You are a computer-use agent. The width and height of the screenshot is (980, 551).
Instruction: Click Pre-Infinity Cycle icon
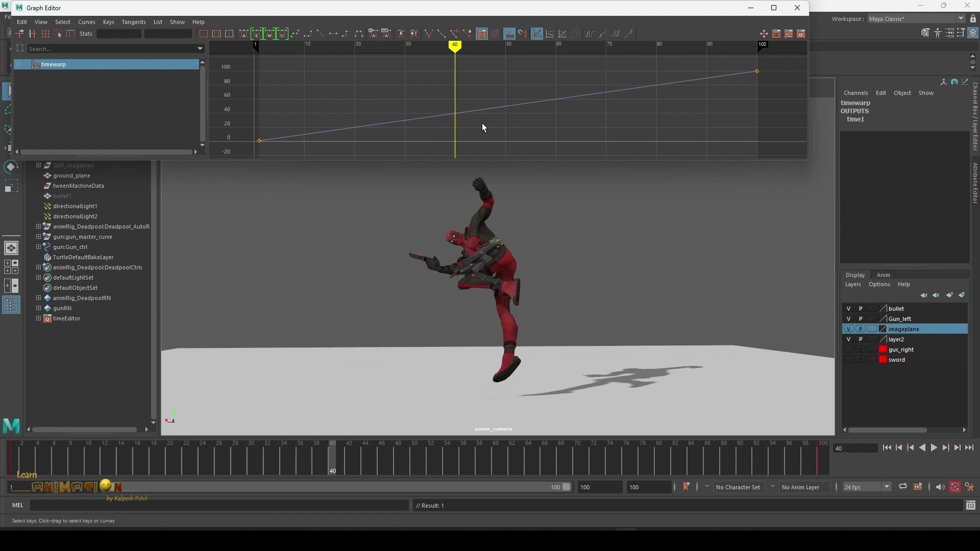coord(590,34)
